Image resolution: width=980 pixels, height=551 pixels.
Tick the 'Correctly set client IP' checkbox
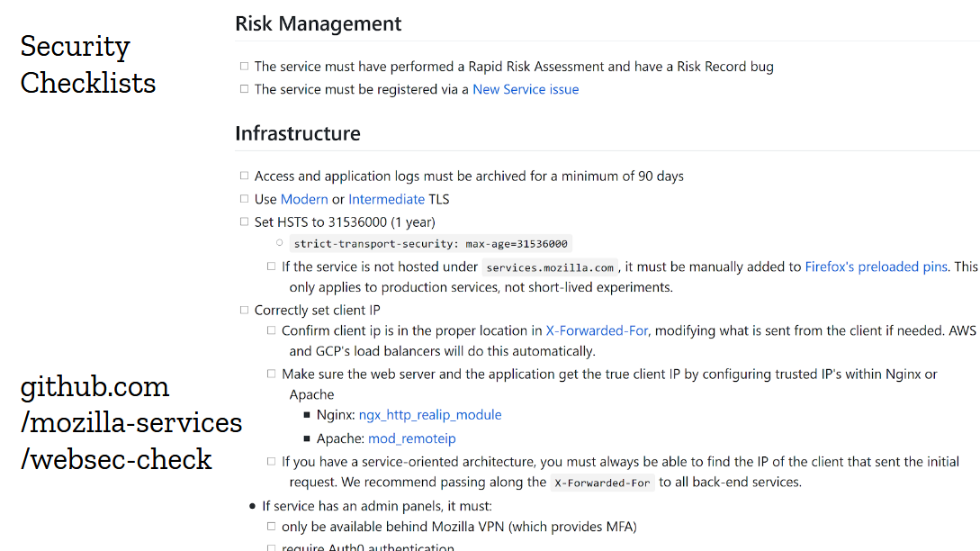pos(245,310)
